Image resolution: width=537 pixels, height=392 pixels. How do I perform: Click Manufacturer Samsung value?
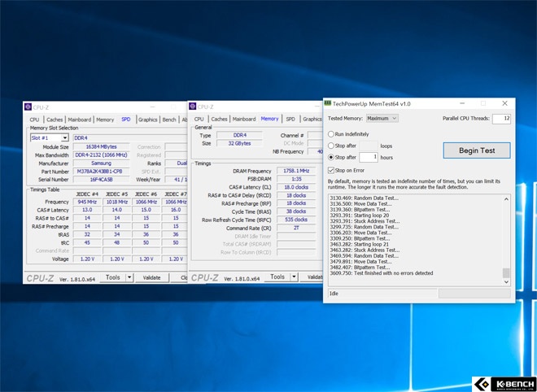coord(102,163)
